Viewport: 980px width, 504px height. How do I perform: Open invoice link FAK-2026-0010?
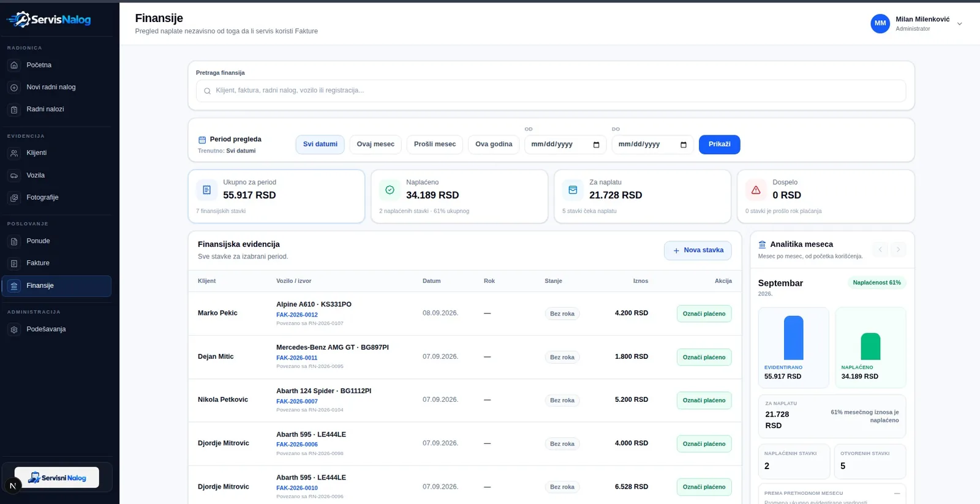click(297, 488)
